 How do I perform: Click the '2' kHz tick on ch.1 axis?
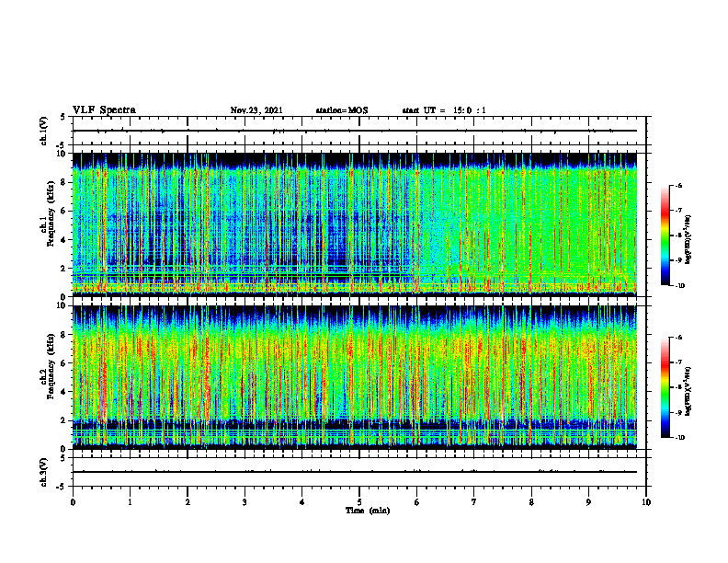coord(64,268)
